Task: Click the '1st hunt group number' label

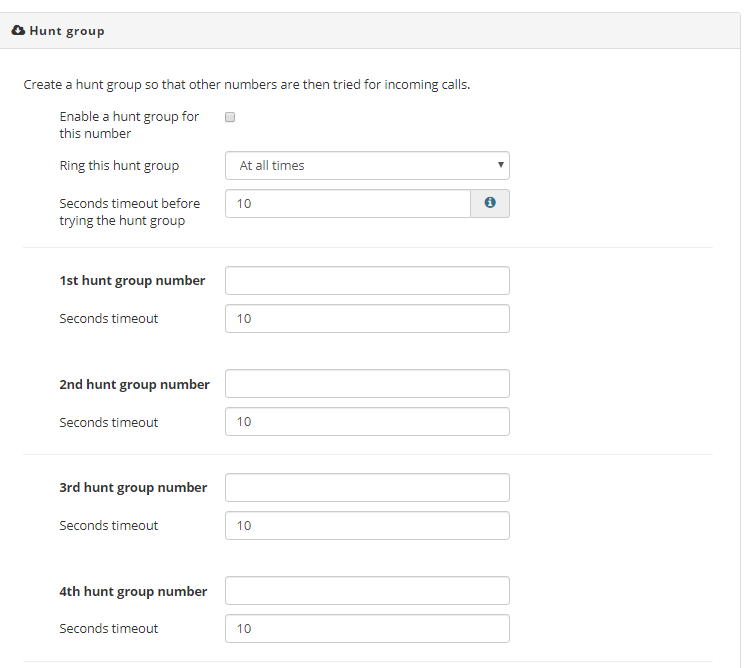Action: (132, 281)
